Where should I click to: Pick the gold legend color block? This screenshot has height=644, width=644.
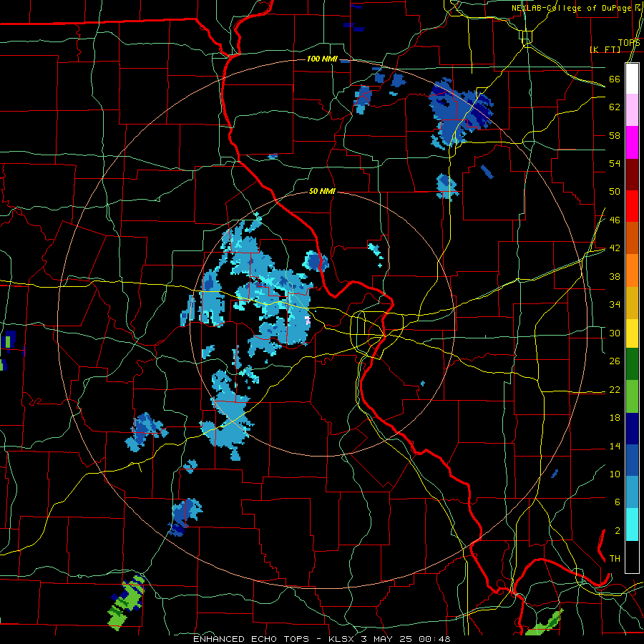point(632,302)
